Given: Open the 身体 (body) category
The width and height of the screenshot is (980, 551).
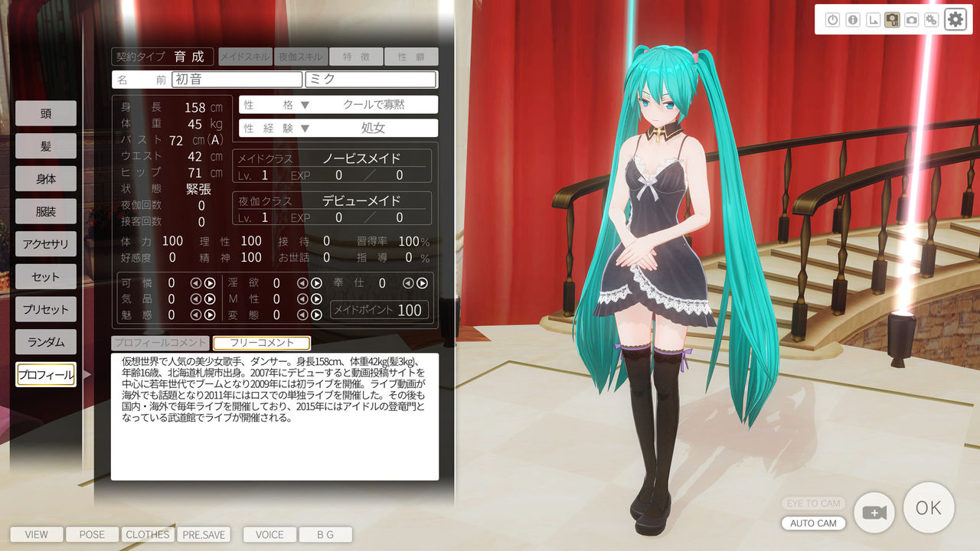Looking at the screenshot, I should pos(46,179).
